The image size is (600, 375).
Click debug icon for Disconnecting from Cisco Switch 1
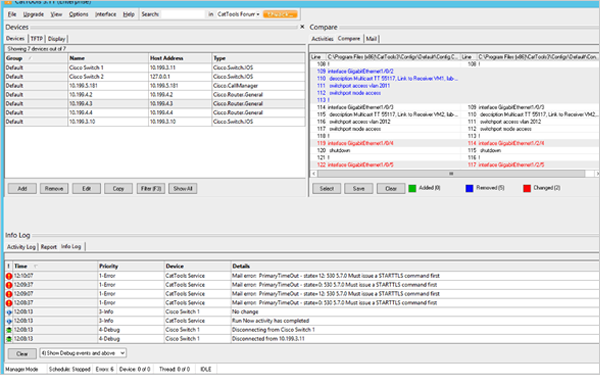pyautogui.click(x=9, y=330)
